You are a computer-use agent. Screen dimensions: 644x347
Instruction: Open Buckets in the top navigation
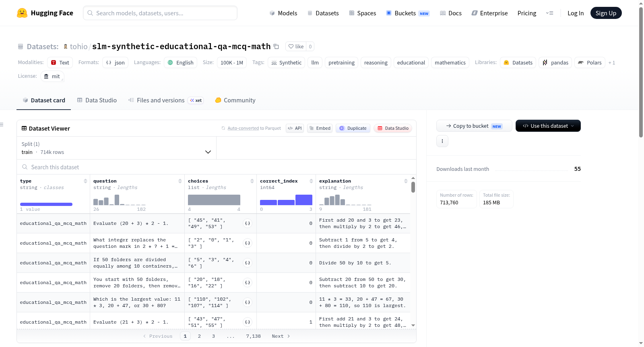point(407,13)
